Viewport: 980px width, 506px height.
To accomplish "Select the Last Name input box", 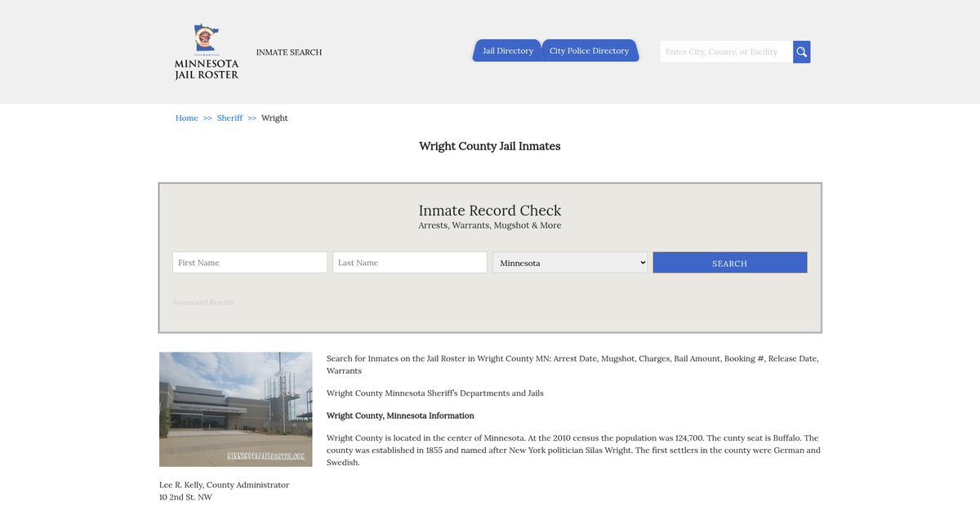I will [410, 263].
